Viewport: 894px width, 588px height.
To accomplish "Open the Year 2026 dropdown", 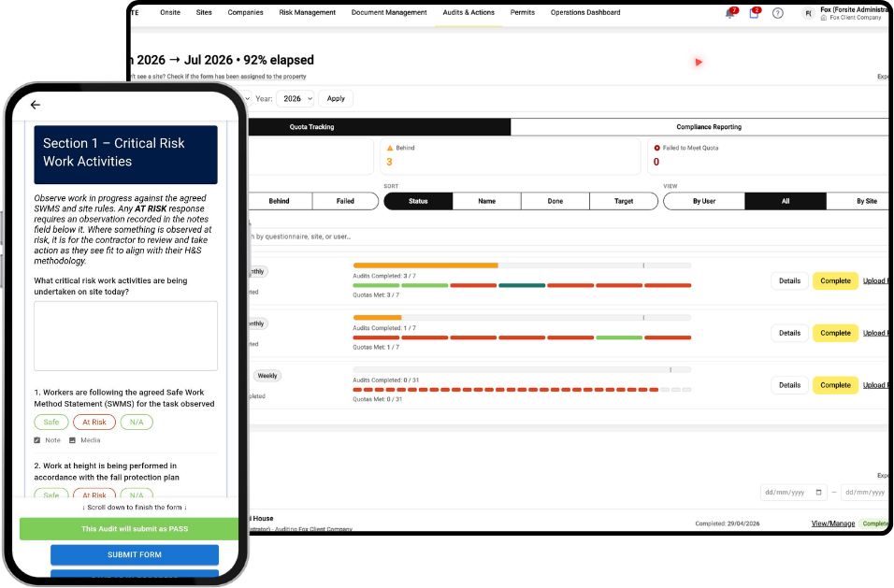I will tap(296, 98).
